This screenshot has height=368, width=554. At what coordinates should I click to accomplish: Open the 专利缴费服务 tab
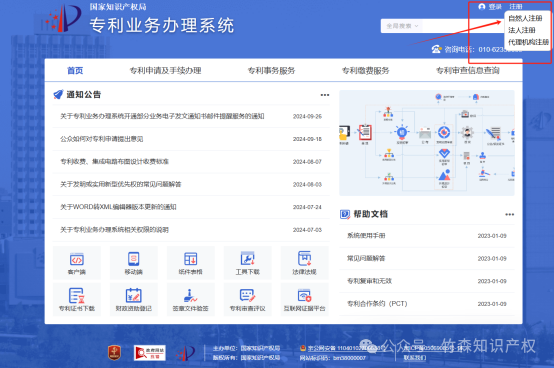coord(365,71)
